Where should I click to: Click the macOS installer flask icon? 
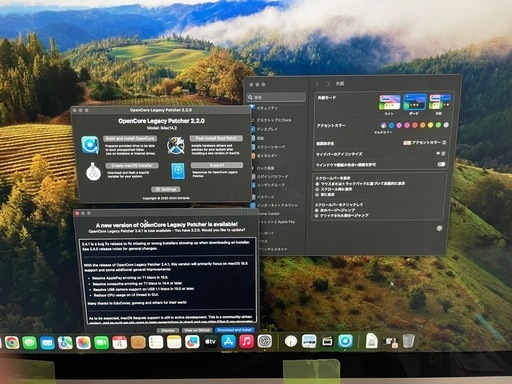pos(94,172)
